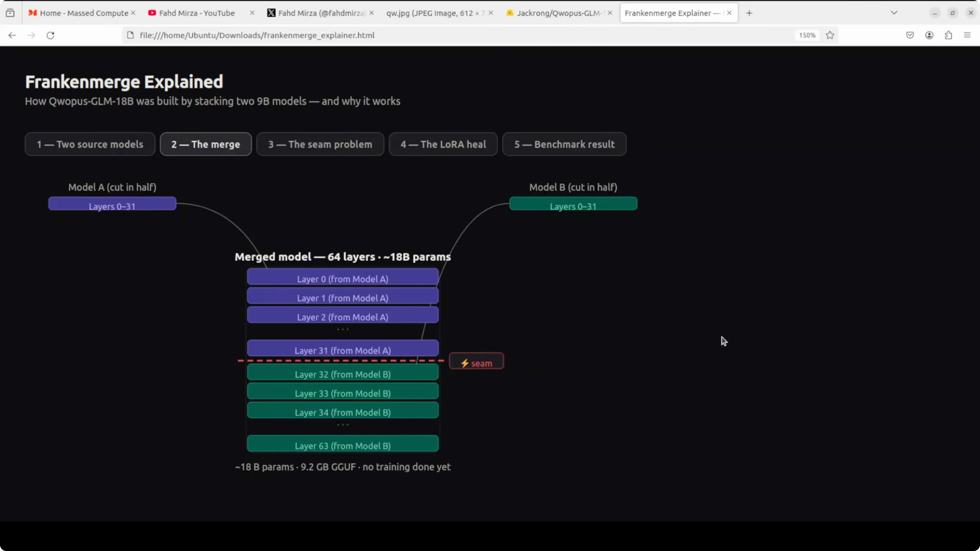Expand the list all tabs chevron
980x551 pixels.
coord(894,13)
